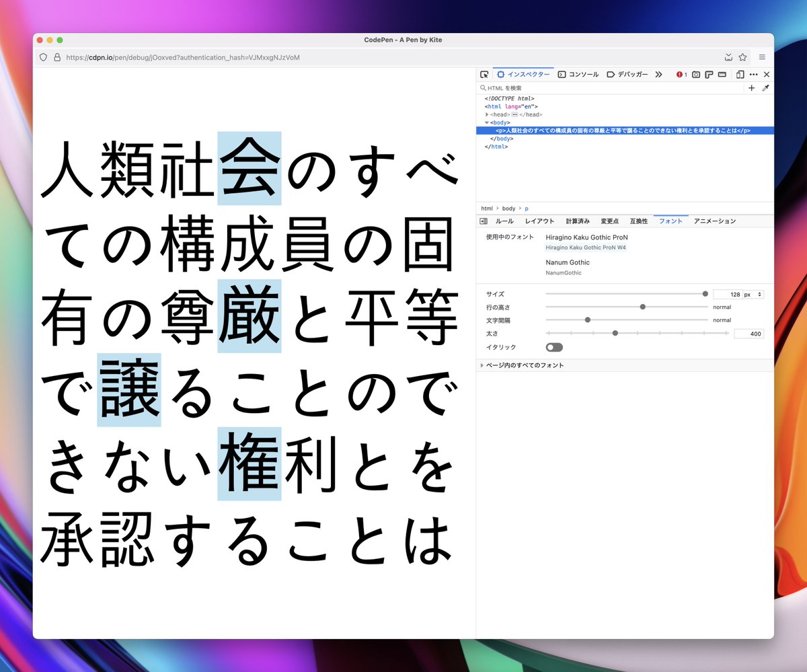
Task: Click the red error count indicator
Action: tap(681, 75)
